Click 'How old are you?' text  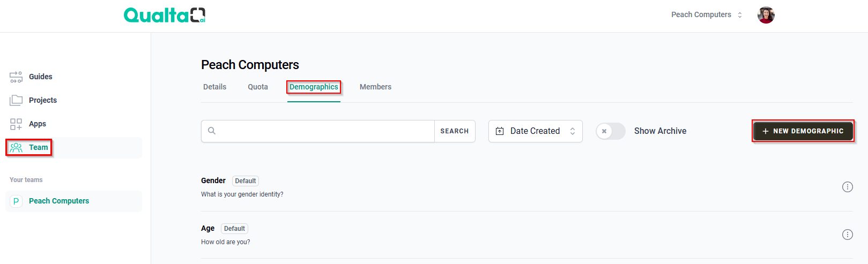click(226, 242)
